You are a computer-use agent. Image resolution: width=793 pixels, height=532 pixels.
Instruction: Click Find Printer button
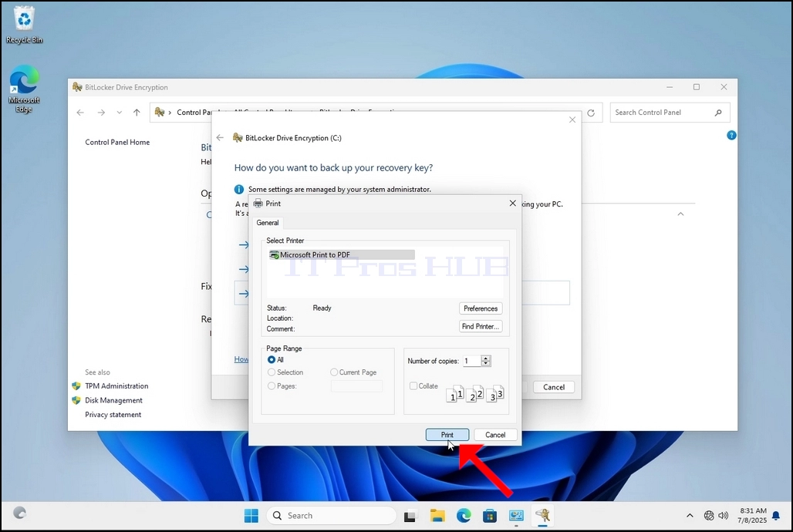481,326
